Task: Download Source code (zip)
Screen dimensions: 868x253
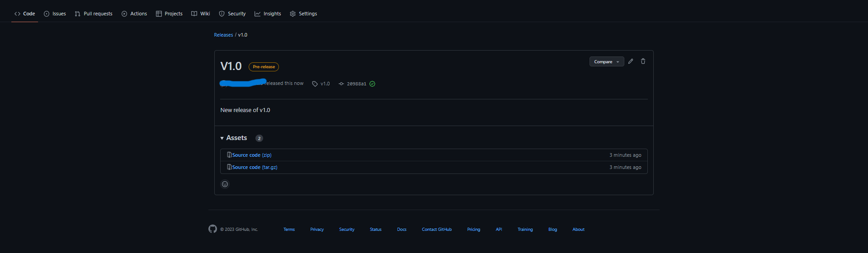Action: click(x=252, y=155)
